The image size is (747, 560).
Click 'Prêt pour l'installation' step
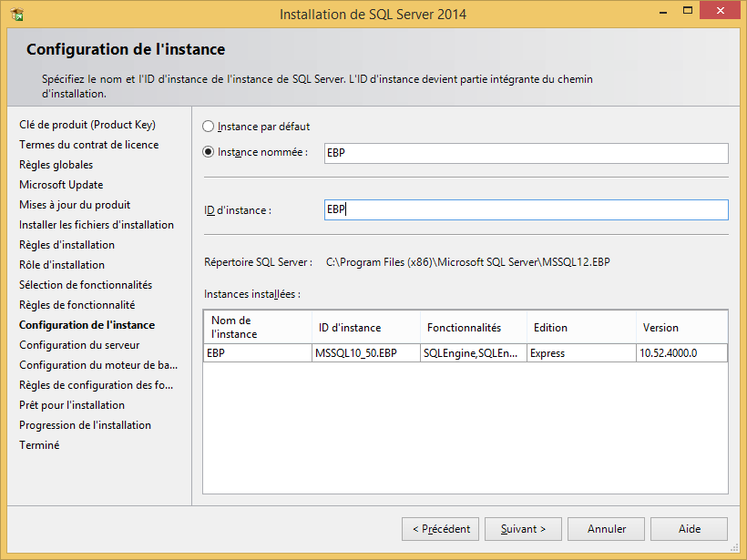(x=71, y=405)
